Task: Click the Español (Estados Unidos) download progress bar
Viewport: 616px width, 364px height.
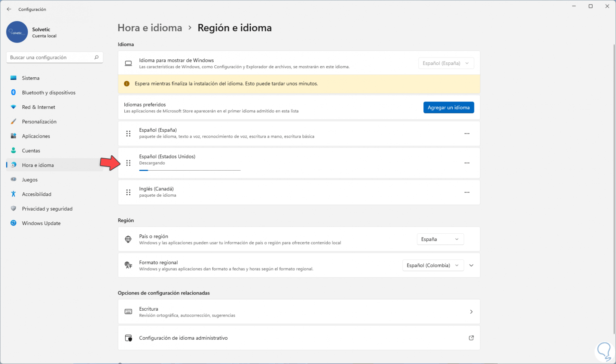Action: tap(190, 170)
